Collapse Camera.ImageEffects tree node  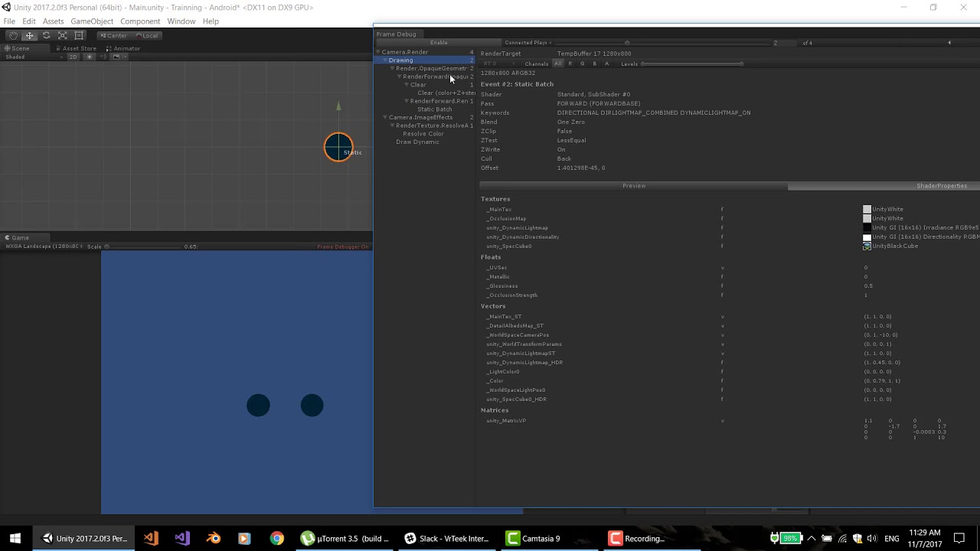coord(385,117)
